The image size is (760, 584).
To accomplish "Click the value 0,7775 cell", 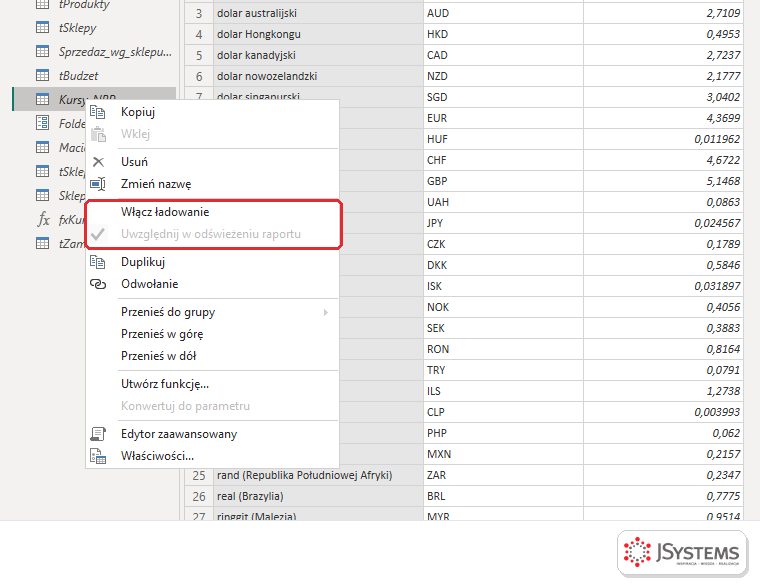I will (663, 496).
